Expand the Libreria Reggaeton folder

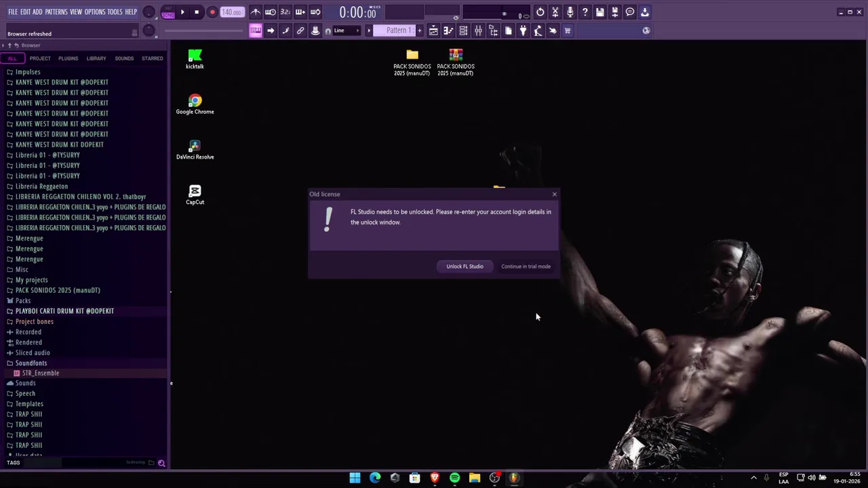[41, 186]
